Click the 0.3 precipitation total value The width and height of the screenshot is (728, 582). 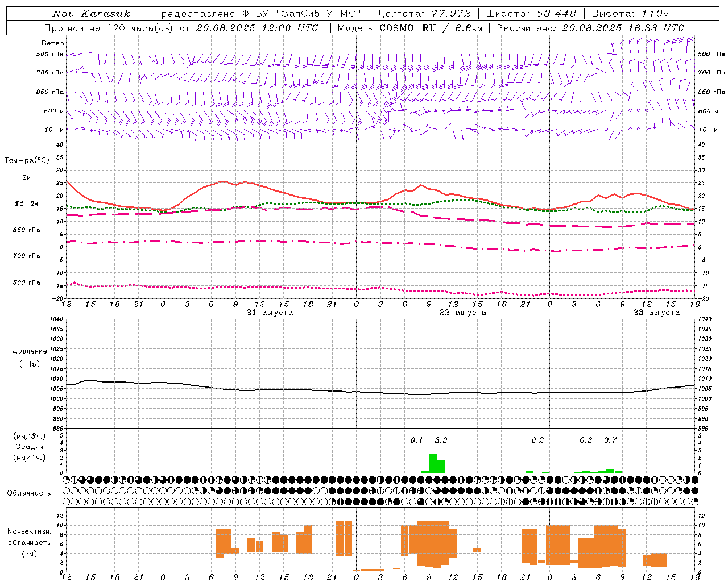coord(586,440)
